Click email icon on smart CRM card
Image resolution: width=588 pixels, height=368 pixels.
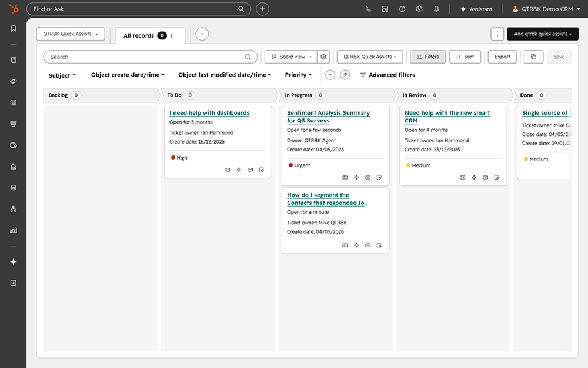point(485,178)
